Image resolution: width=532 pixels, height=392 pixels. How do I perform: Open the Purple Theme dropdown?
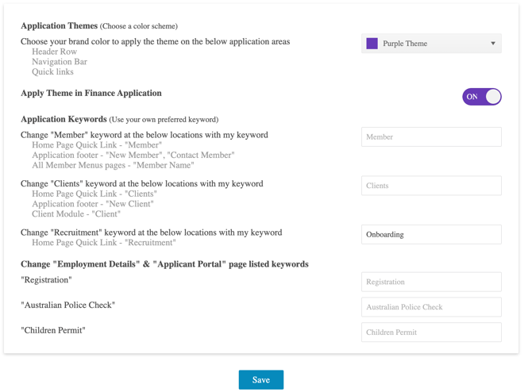[x=430, y=44]
